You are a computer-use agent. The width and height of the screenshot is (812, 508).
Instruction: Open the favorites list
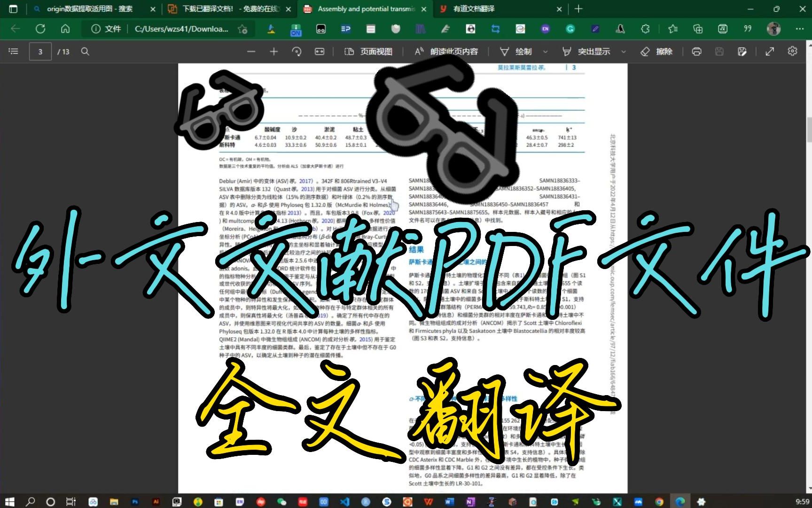point(673,29)
